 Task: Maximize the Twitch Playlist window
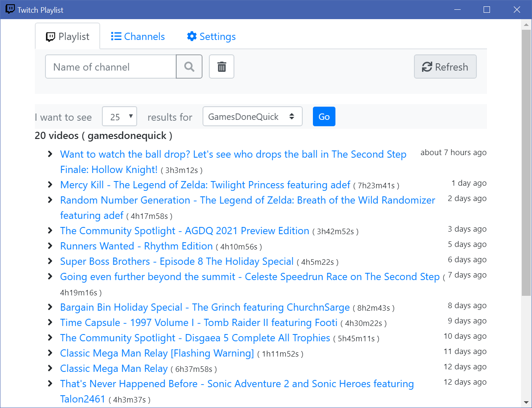[x=487, y=9]
